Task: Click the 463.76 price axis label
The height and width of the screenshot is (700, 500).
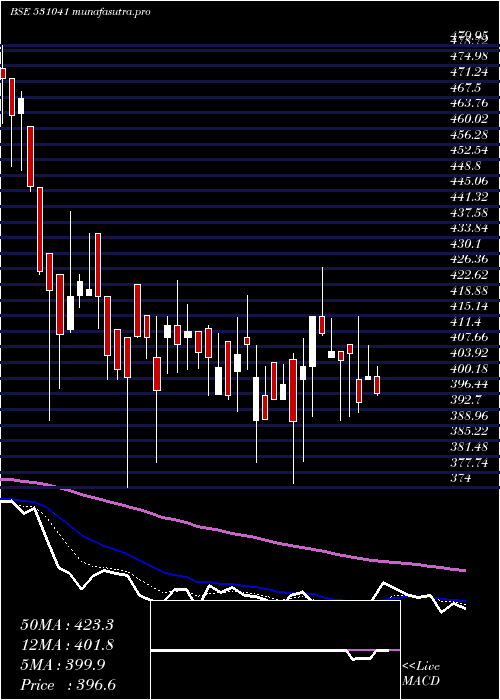Action: [469, 103]
